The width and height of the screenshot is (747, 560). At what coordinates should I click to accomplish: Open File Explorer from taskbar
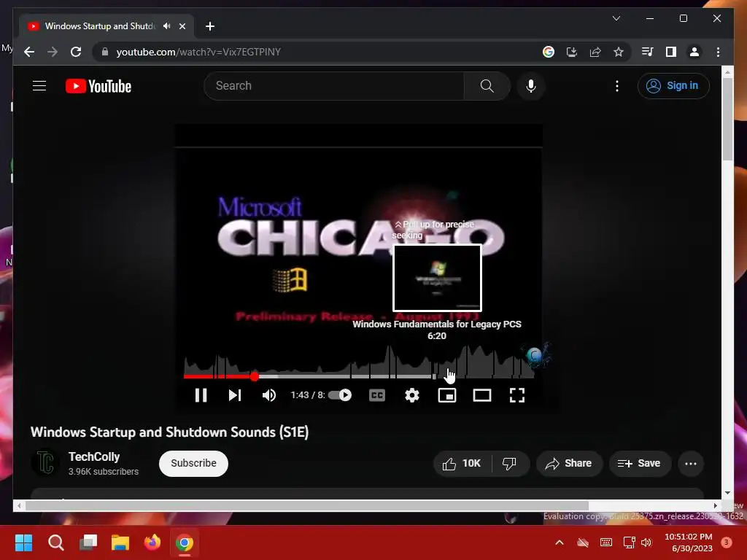coord(120,542)
